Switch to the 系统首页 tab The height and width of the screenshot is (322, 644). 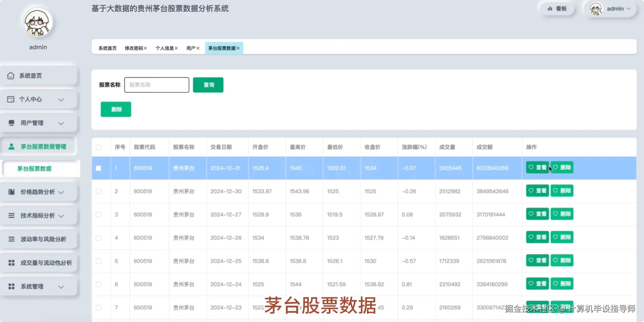point(107,48)
